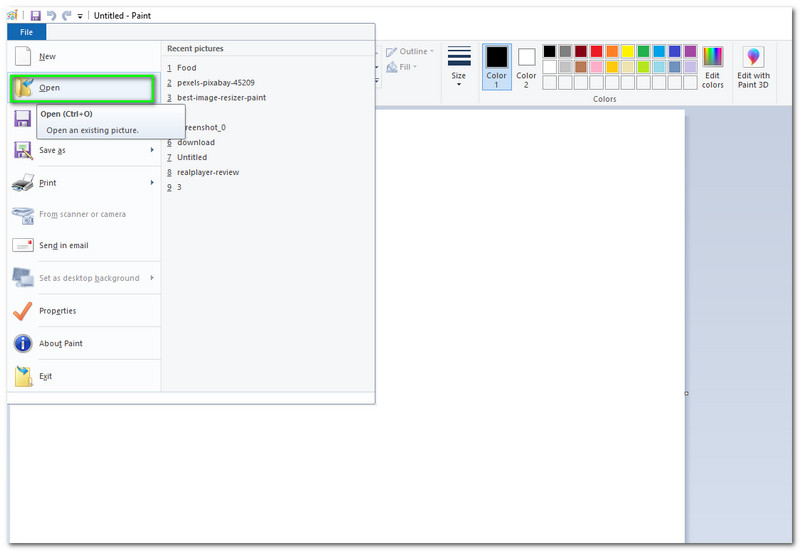
Task: Click the Properties checkmark icon
Action: 22,311
